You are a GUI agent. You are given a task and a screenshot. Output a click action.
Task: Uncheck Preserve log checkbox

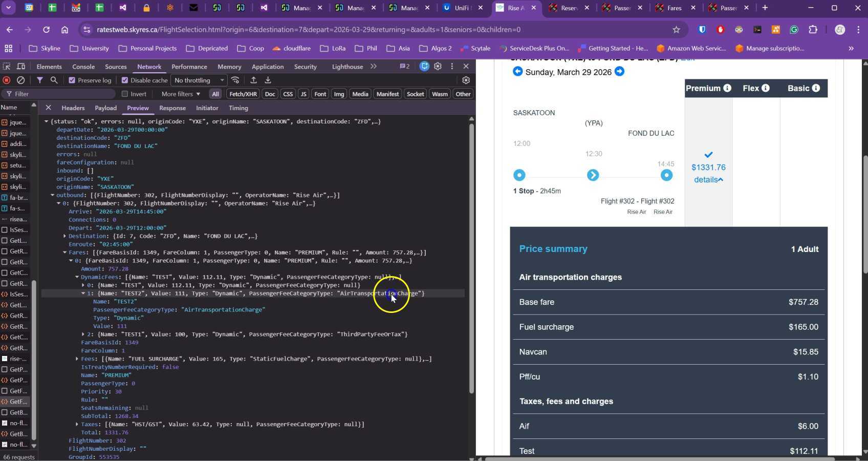[x=72, y=80]
